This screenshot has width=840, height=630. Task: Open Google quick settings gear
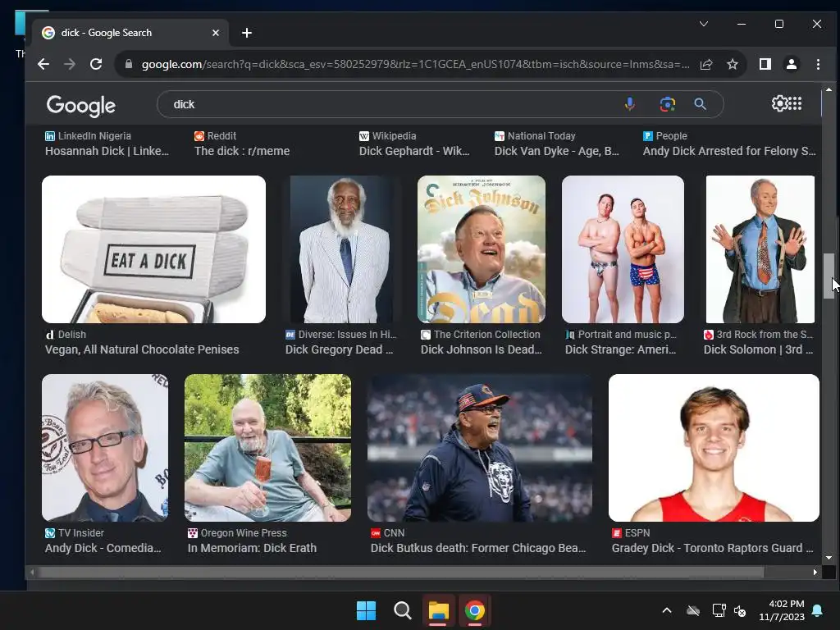click(779, 103)
